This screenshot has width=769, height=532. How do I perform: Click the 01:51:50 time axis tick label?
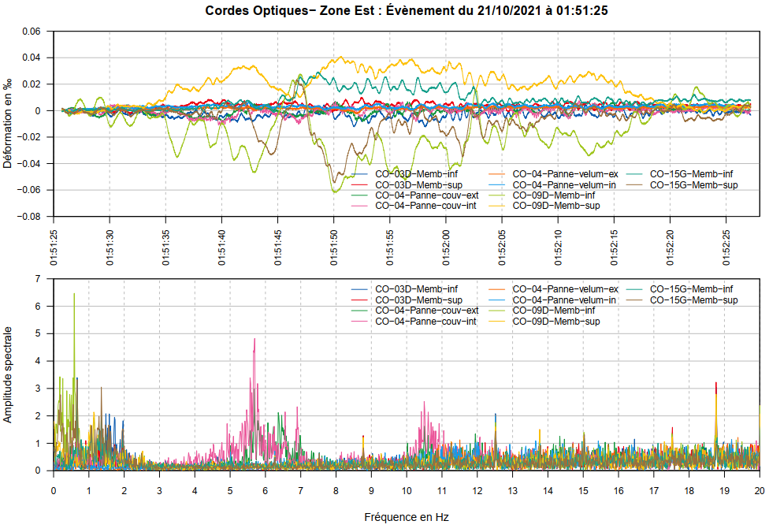pos(334,248)
